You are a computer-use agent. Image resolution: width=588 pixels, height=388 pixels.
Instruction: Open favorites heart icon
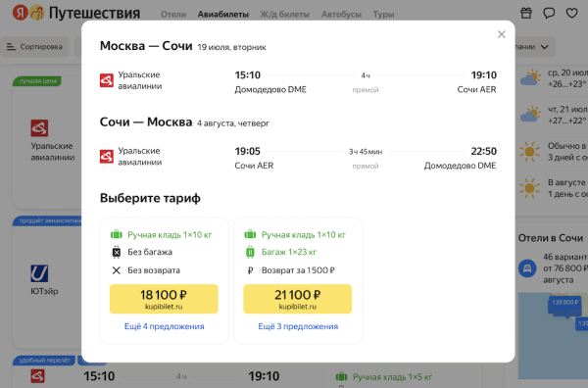click(x=571, y=13)
